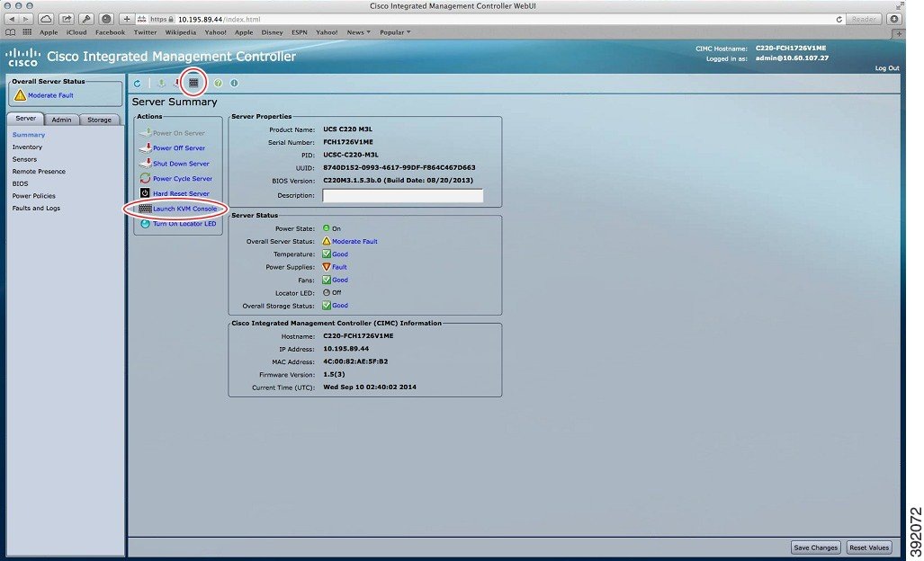The width and height of the screenshot is (924, 561).
Task: Click the Hard Reset Server power icon
Action: pos(145,193)
